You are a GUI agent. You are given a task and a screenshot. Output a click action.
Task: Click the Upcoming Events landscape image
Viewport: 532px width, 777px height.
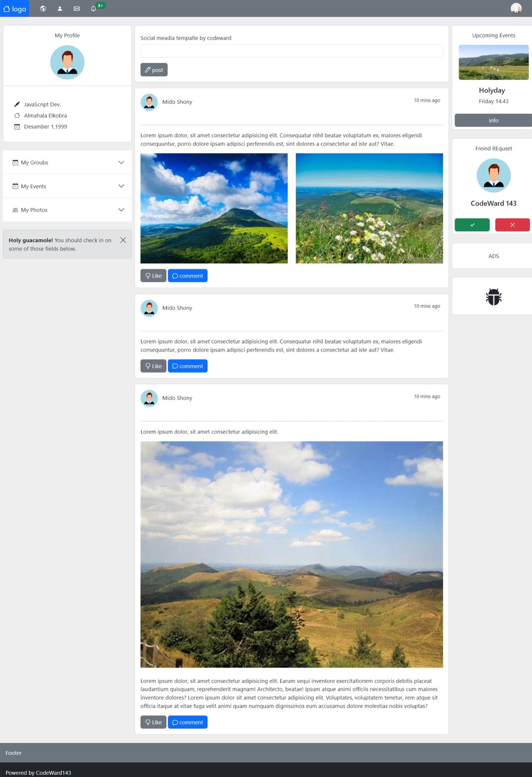(494, 62)
